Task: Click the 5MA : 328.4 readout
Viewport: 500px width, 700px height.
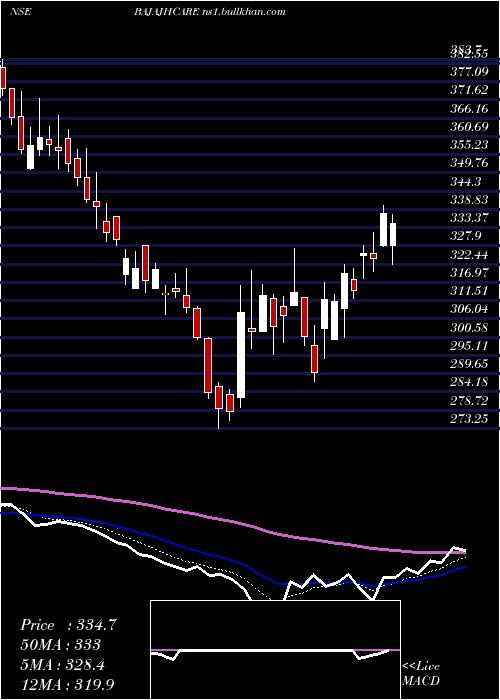Action: pos(62,665)
